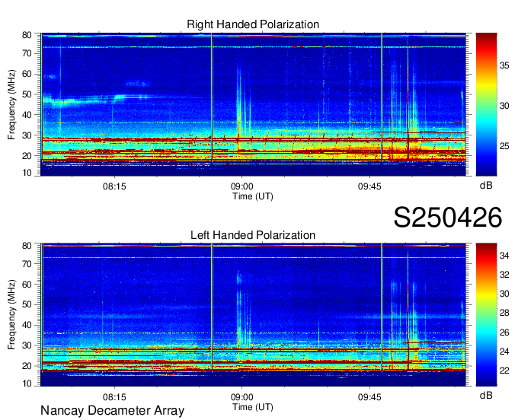Click the 25 value on Right Handed colorbar

[504, 146]
